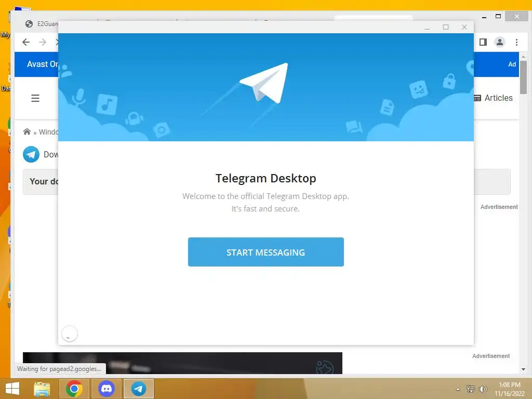Screen dimensions: 532x399
Task: Click the scrollbar up arrow in Chrome
Action: [523, 57]
